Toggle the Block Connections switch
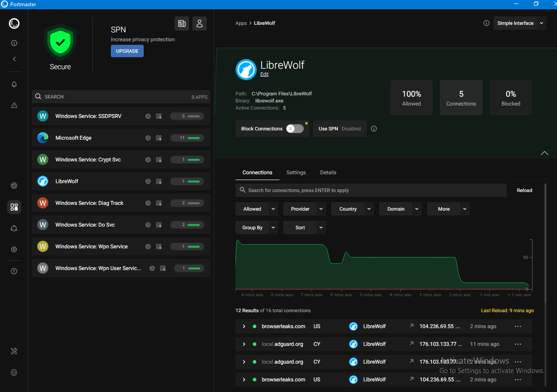Screen dimensions: 557x392 (x=295, y=129)
